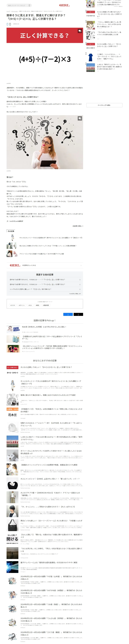Open next article キャメルカットソーで大人の品格をUP
This screenshot has width=129, height=644.
pos(51,238)
